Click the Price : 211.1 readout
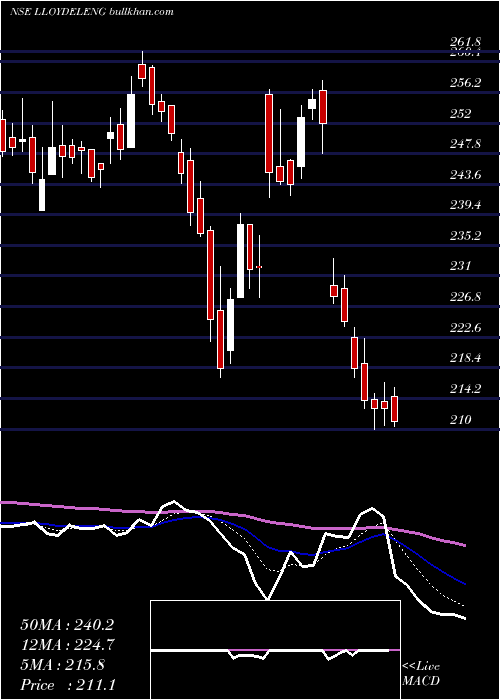The image size is (500, 700). click(68, 685)
